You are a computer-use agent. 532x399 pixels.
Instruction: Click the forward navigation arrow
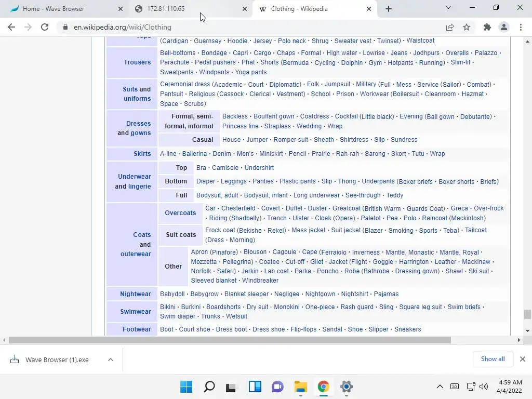28,27
